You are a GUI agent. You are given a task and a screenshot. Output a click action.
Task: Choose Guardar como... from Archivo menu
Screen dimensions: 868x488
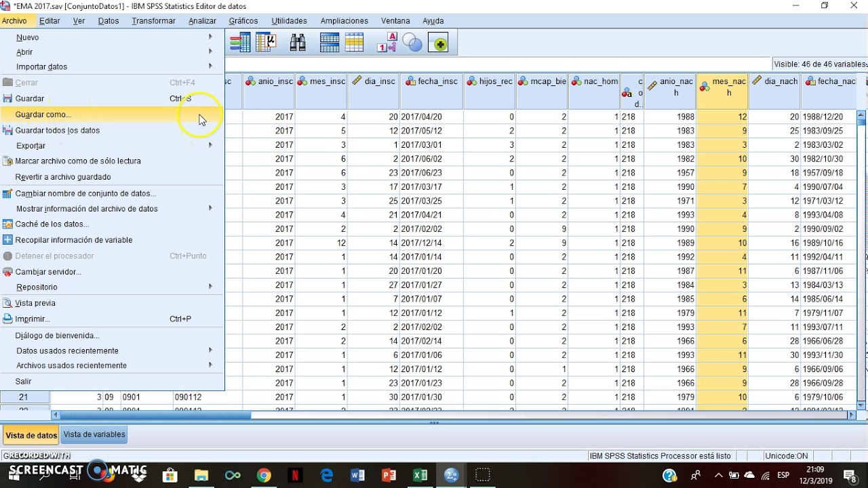113,115
